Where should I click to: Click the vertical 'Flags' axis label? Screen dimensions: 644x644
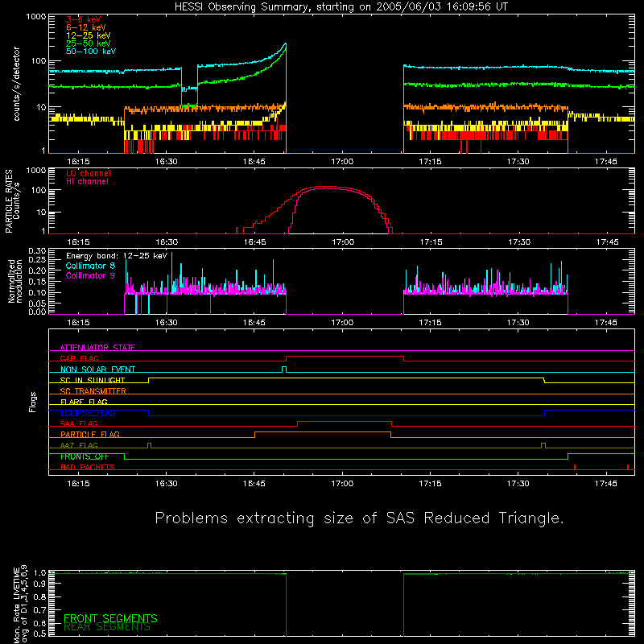point(33,402)
